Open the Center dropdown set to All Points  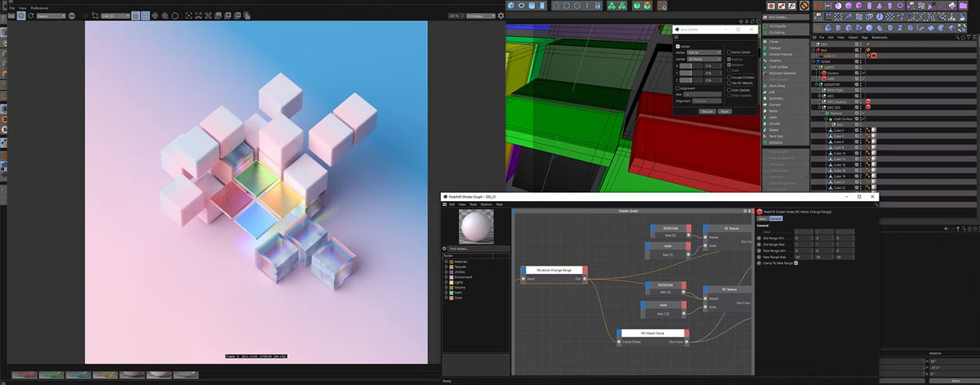704,59
